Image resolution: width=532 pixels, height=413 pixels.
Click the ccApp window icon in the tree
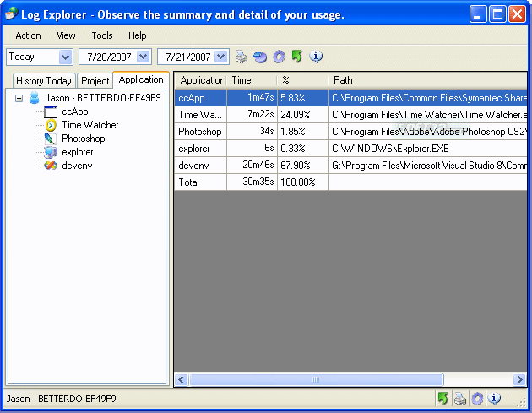click(x=51, y=111)
